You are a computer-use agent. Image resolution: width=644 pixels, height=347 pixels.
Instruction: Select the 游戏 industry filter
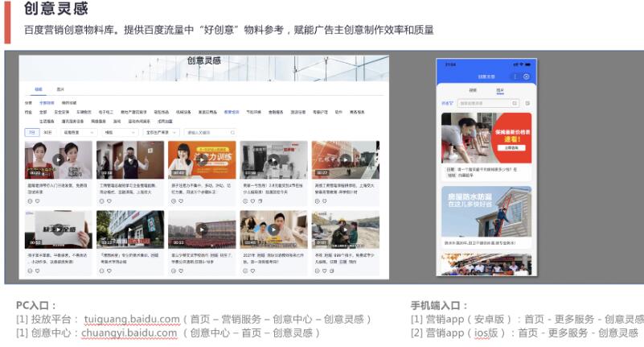pyautogui.click(x=117, y=122)
